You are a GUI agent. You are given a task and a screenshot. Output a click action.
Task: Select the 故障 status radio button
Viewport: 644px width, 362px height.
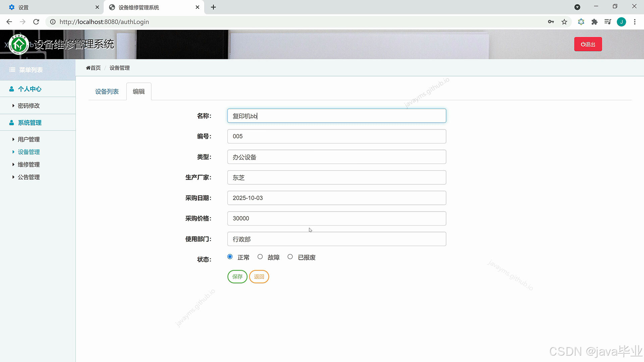coord(260,257)
